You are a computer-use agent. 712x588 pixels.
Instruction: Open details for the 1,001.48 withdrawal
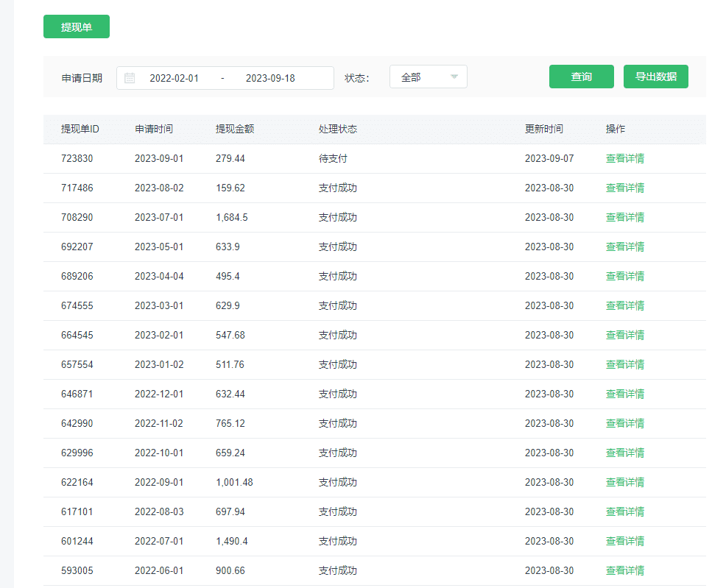click(624, 482)
